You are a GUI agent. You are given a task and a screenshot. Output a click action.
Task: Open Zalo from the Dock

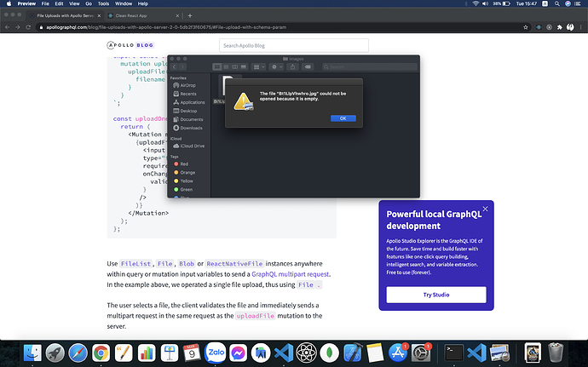(x=216, y=353)
